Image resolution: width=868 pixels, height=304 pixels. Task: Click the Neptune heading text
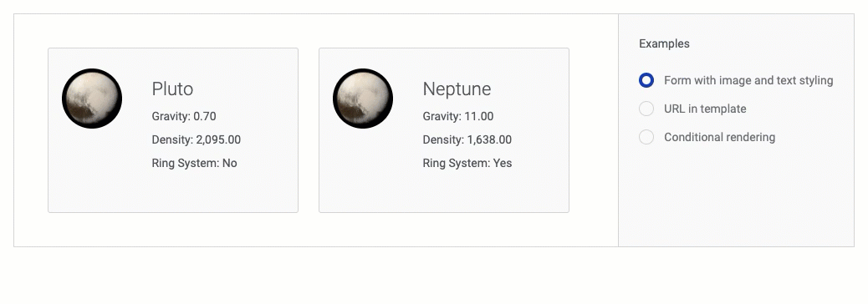click(457, 89)
